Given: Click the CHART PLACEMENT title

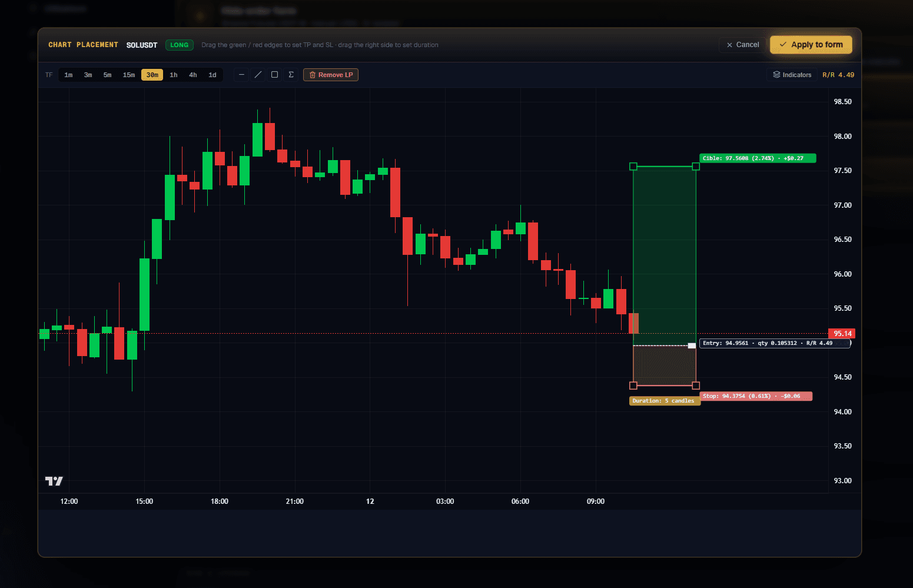Looking at the screenshot, I should click(83, 45).
